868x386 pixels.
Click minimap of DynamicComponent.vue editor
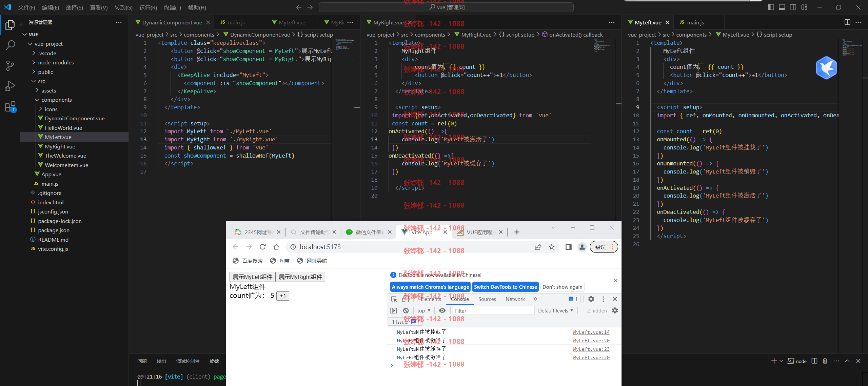click(344, 44)
